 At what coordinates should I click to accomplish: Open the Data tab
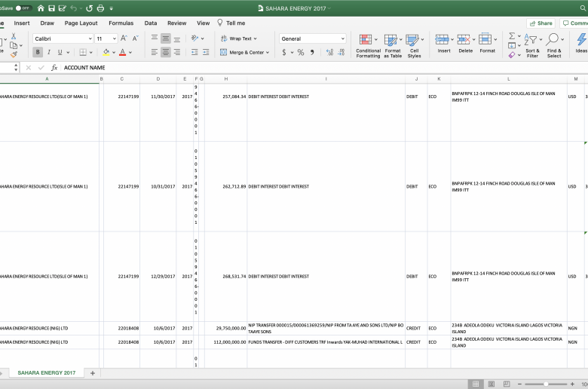click(x=151, y=23)
